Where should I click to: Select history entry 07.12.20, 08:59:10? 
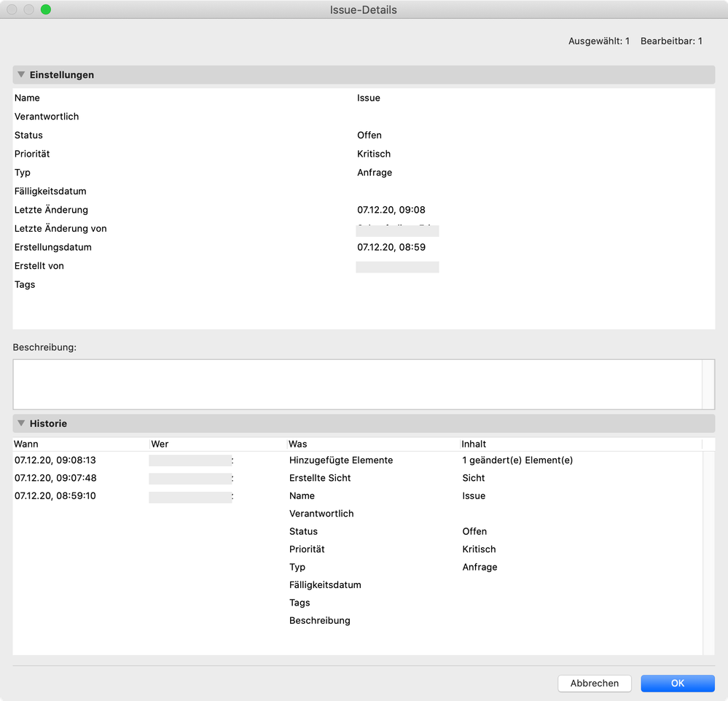click(55, 496)
